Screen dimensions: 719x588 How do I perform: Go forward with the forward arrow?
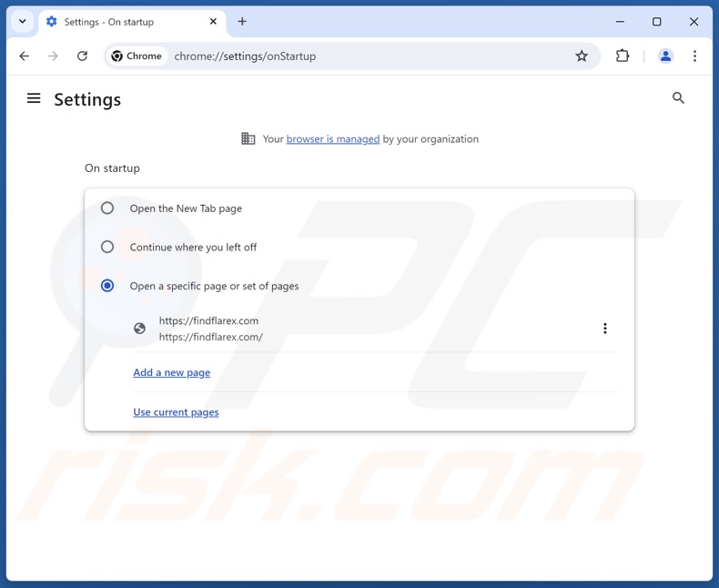click(x=53, y=56)
